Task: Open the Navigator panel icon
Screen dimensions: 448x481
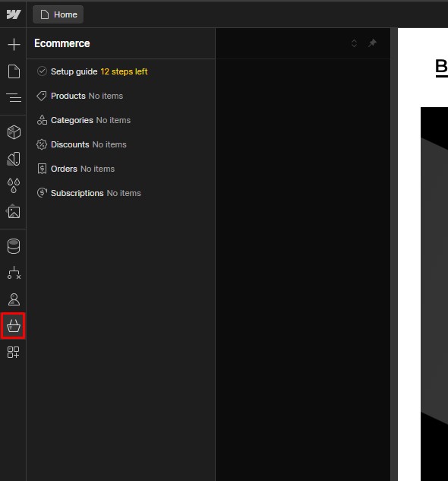Action: pos(14,98)
